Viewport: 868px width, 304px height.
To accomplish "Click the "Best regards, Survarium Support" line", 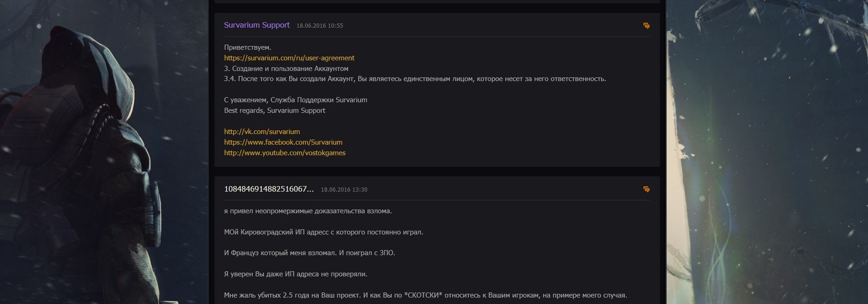I will pos(275,111).
